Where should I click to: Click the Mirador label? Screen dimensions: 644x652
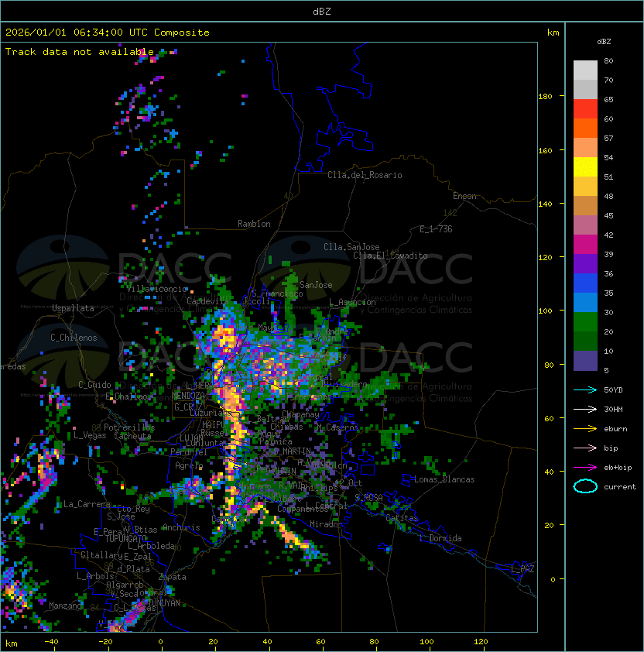point(327,524)
